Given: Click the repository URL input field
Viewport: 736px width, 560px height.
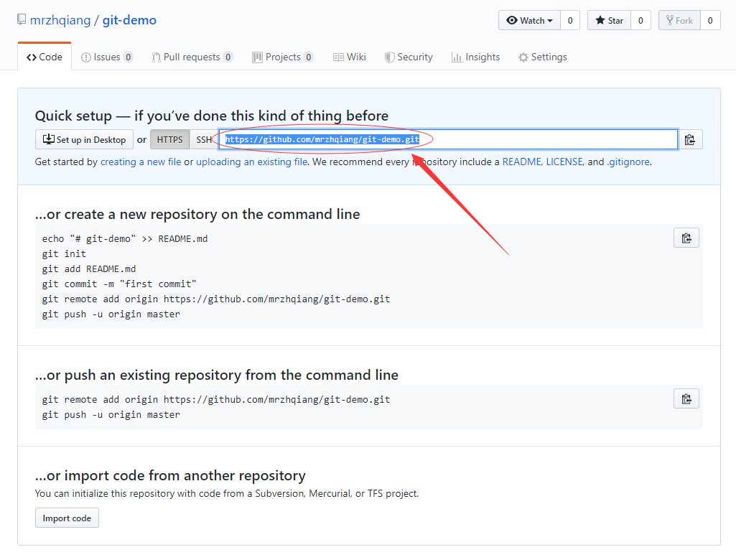Looking at the screenshot, I should (448, 139).
